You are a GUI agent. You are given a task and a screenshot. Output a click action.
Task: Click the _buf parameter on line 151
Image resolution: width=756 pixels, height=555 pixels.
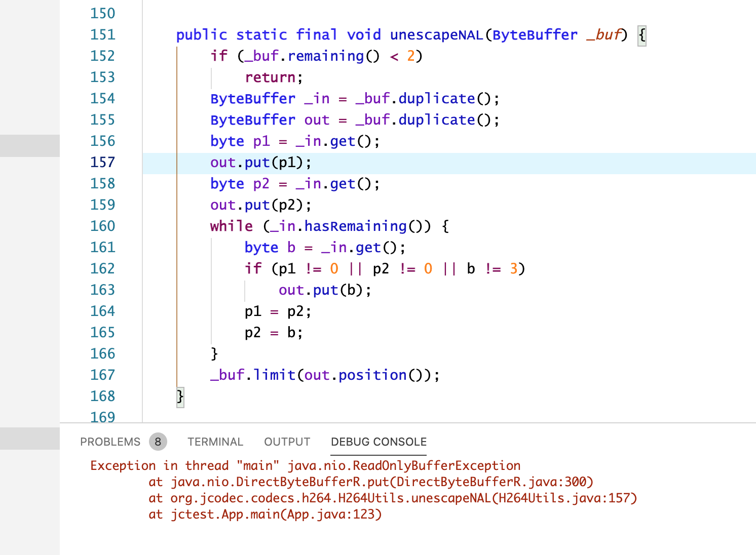[x=604, y=35]
